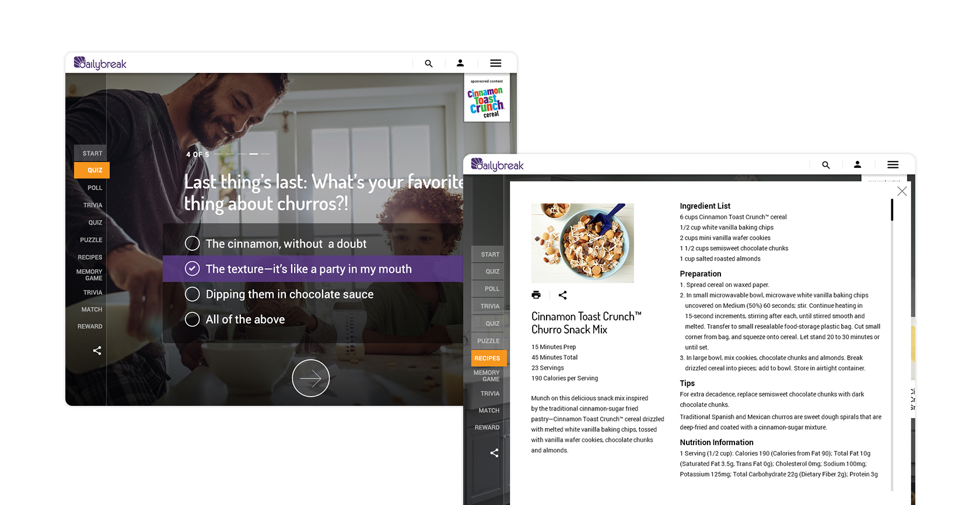Go to PUZZLE in the left sidebar

[x=91, y=240]
